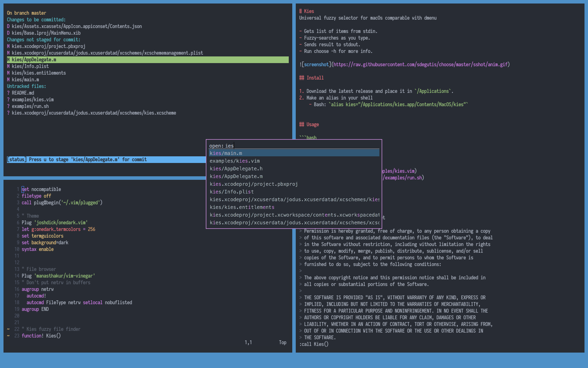Click 'M kies/kies.entitlements' in git status
The width and height of the screenshot is (588, 368).
point(36,73)
